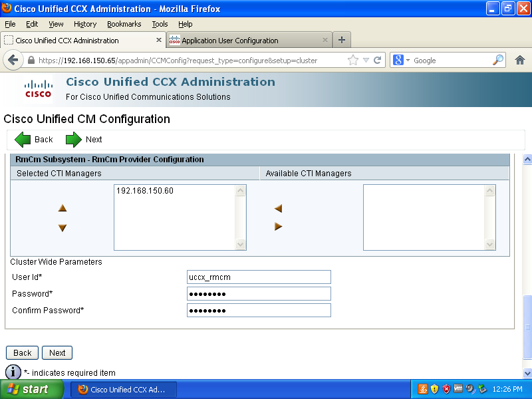Move selected CTI manager down arrow

63,227
